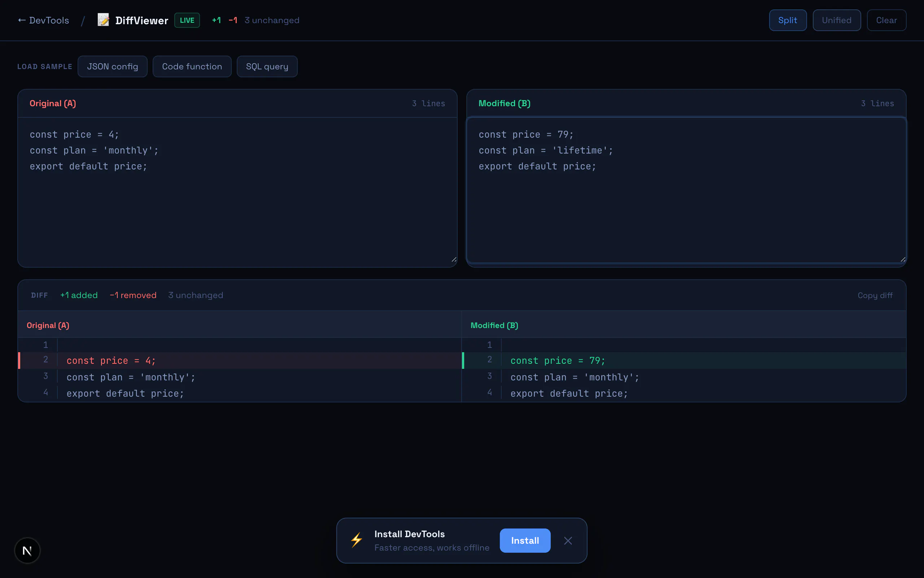Select added line 'const price = 79;' in diff
Screen dimensions: 924x578
pyautogui.click(x=684, y=361)
